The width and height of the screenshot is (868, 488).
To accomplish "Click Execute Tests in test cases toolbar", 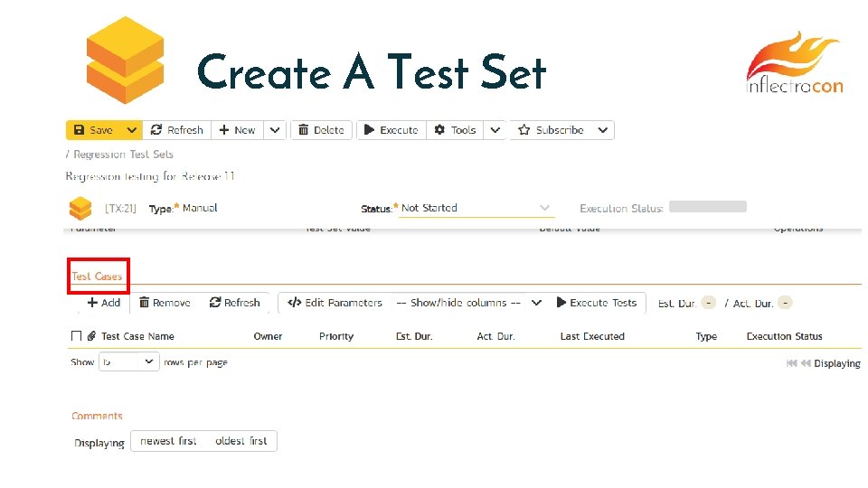I will pos(597,303).
